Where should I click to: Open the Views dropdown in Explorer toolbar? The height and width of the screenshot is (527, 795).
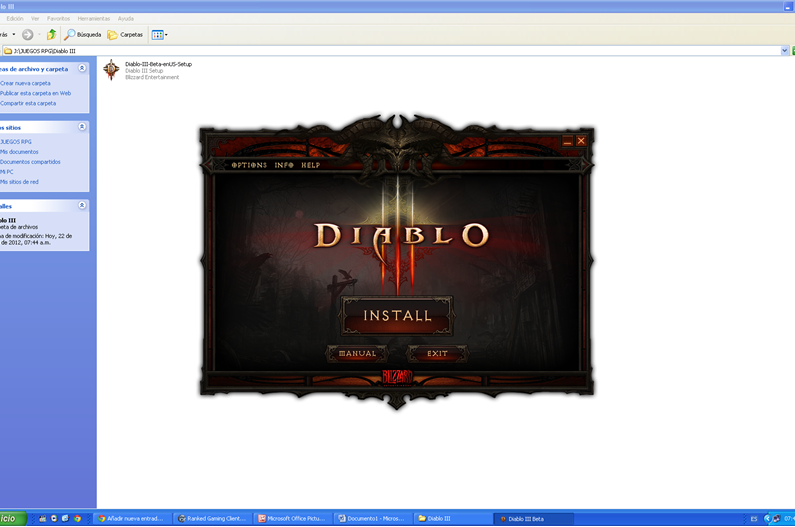click(x=159, y=34)
